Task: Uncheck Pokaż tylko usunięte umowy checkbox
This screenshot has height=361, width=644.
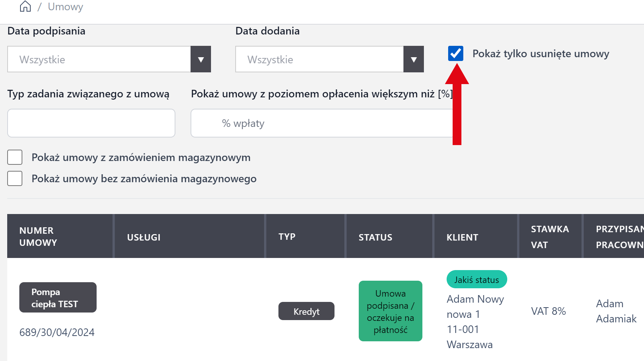Action: [455, 53]
